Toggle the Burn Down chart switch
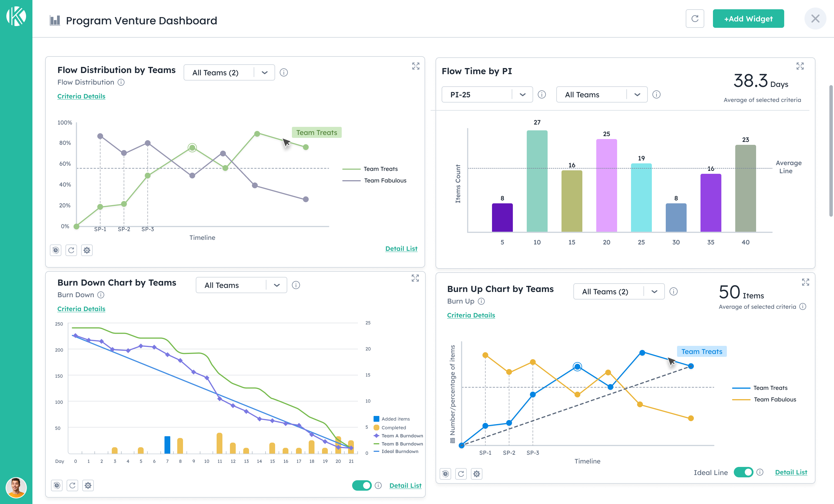The height and width of the screenshot is (504, 834). pos(361,485)
